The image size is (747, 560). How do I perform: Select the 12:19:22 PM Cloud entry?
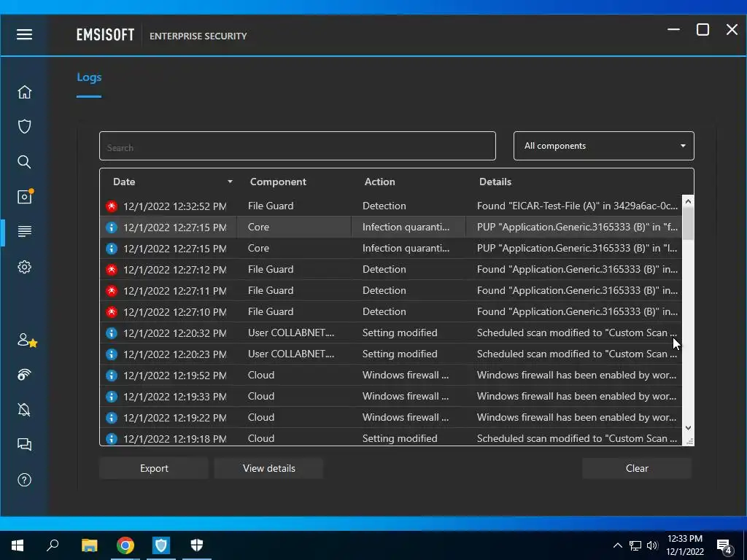(x=391, y=417)
